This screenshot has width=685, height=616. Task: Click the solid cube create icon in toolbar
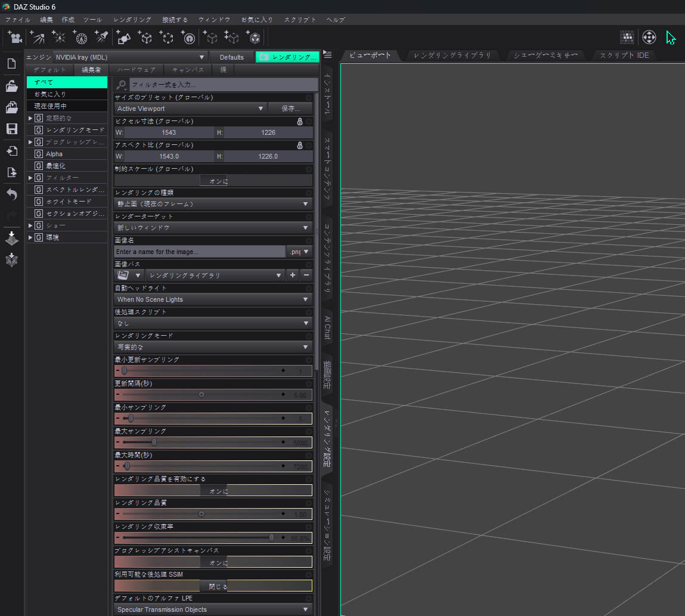253,38
